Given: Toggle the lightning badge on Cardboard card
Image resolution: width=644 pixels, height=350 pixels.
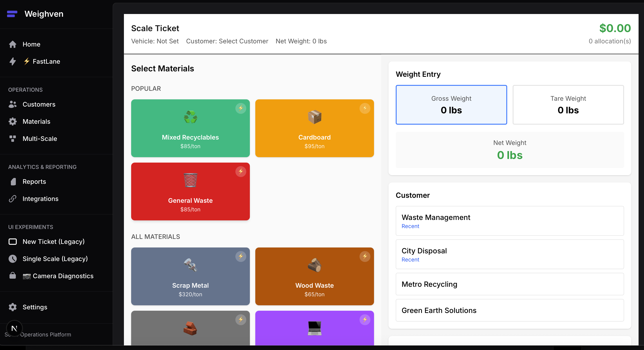Looking at the screenshot, I should pos(365,108).
